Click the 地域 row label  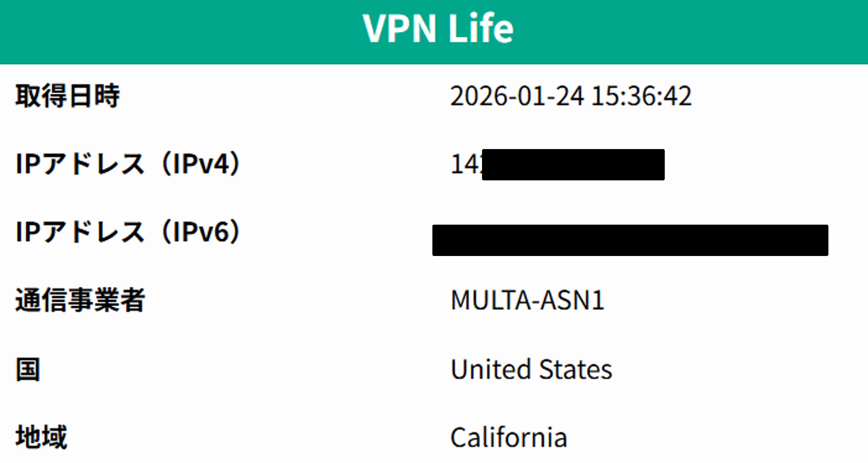41,437
